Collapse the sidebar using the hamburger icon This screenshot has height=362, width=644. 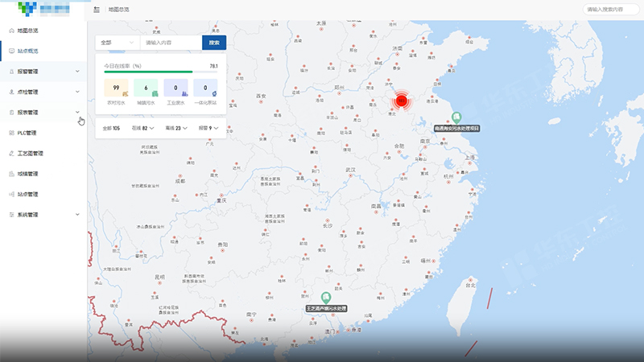click(x=97, y=10)
